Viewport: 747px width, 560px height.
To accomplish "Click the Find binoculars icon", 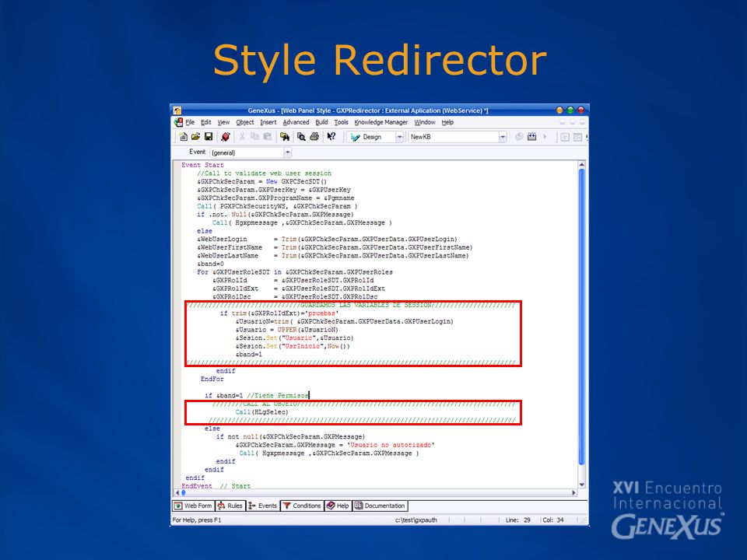I will [285, 137].
